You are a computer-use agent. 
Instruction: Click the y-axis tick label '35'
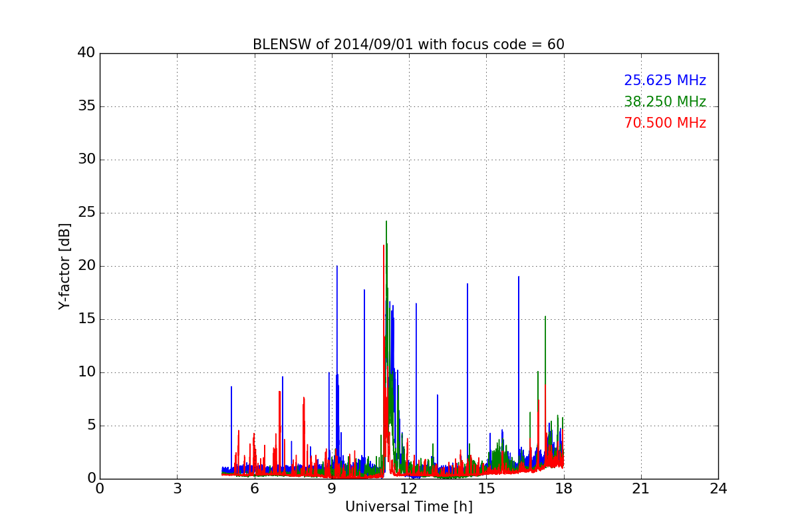pyautogui.click(x=86, y=106)
